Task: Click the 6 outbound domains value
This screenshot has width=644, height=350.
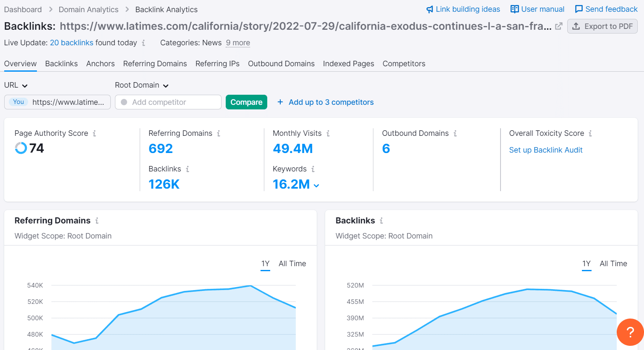Action: point(386,148)
